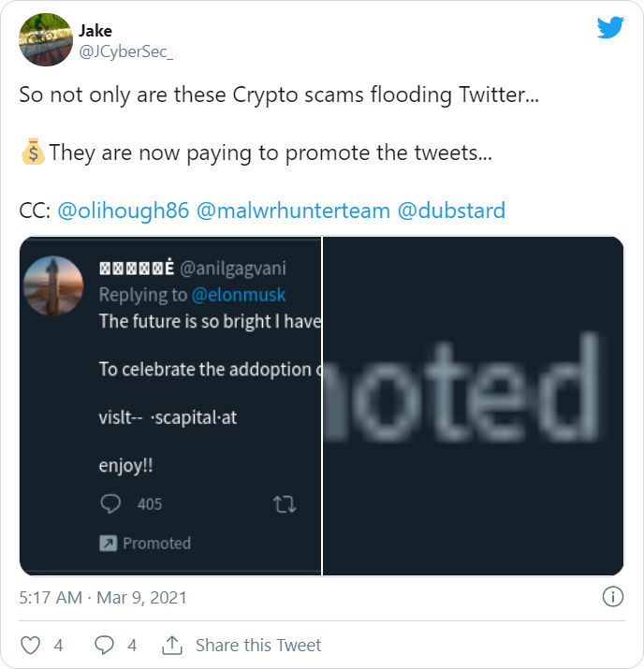Open the zoomed Promoted image on right
644x669 pixels.
click(474, 405)
